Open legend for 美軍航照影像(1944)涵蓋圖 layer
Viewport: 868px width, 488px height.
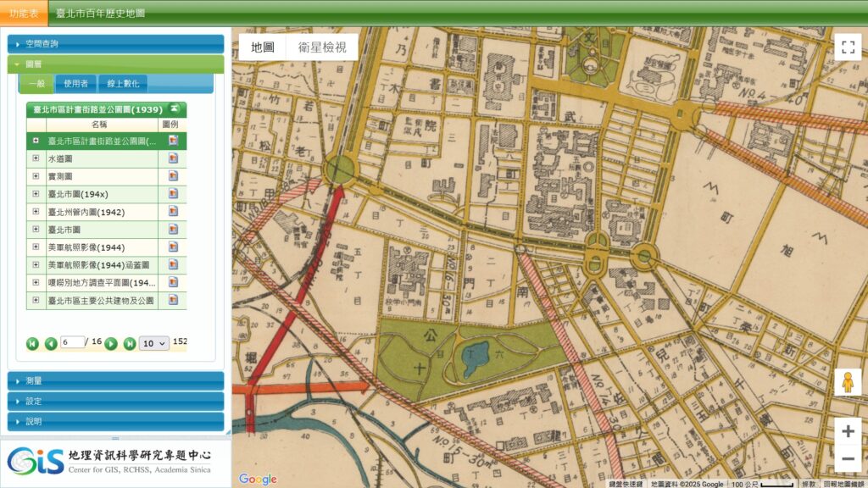coord(173,264)
